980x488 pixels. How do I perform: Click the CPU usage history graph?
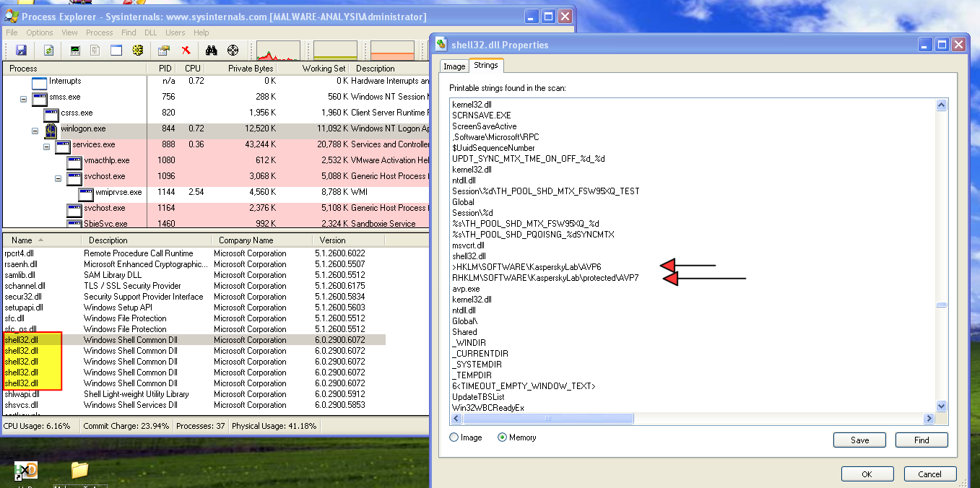tap(278, 50)
